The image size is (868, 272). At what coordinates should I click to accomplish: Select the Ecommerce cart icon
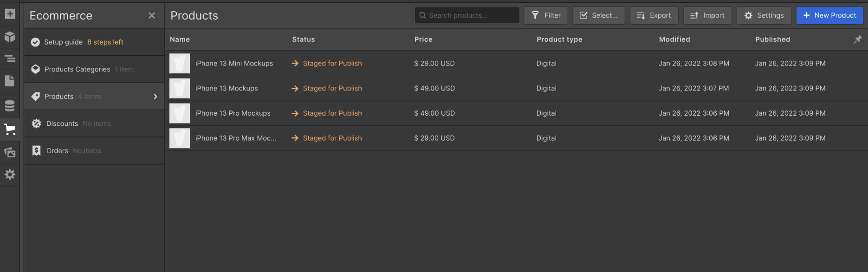(10, 129)
